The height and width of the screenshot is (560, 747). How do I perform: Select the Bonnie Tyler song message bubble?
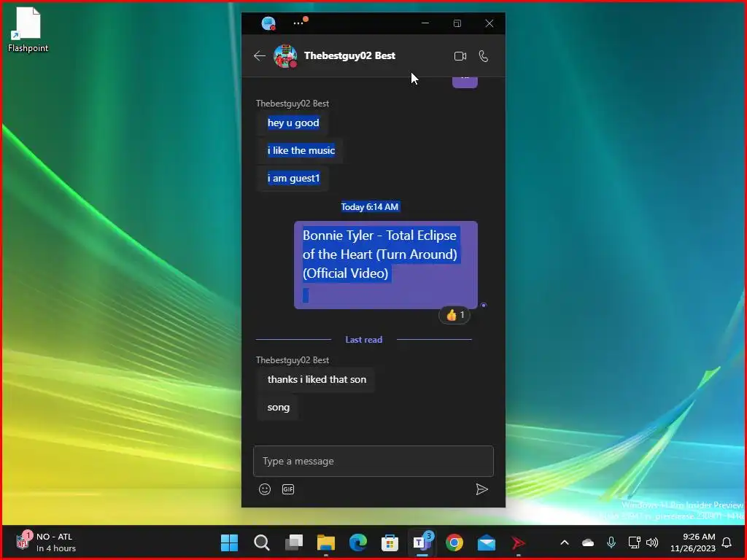click(x=386, y=265)
